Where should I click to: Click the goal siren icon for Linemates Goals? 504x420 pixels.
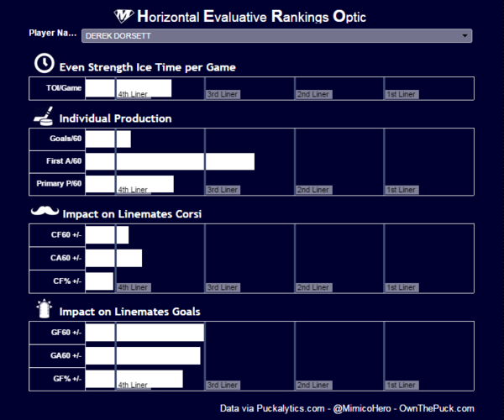(x=43, y=310)
